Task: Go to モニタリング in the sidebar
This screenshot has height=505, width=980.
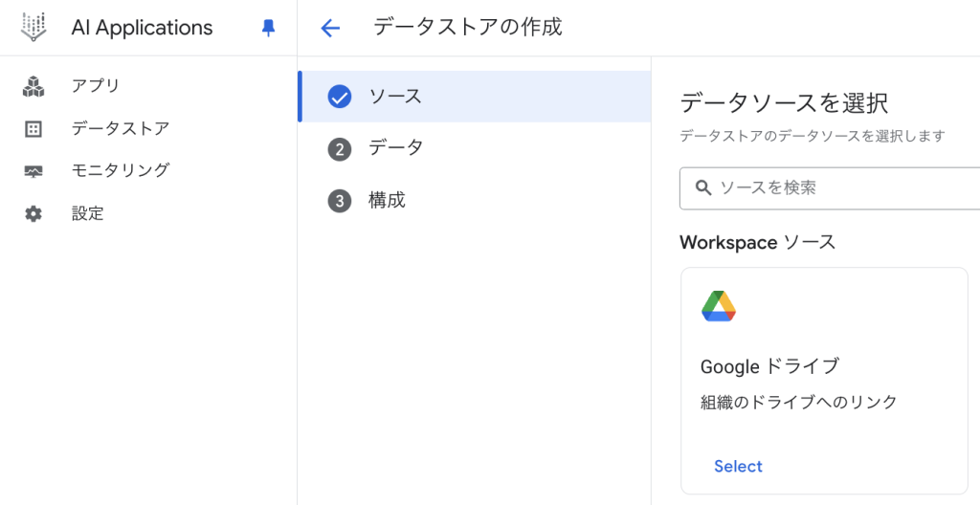Action: coord(120,171)
